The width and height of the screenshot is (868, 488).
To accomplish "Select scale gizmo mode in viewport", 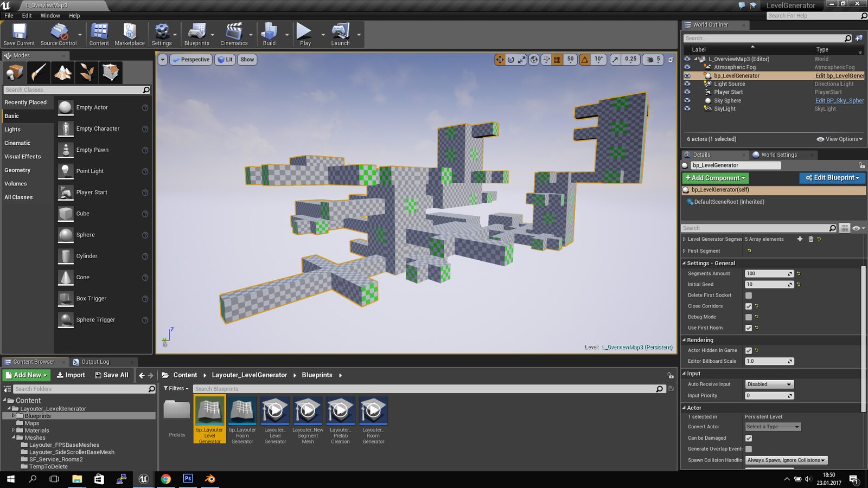I will coord(521,60).
